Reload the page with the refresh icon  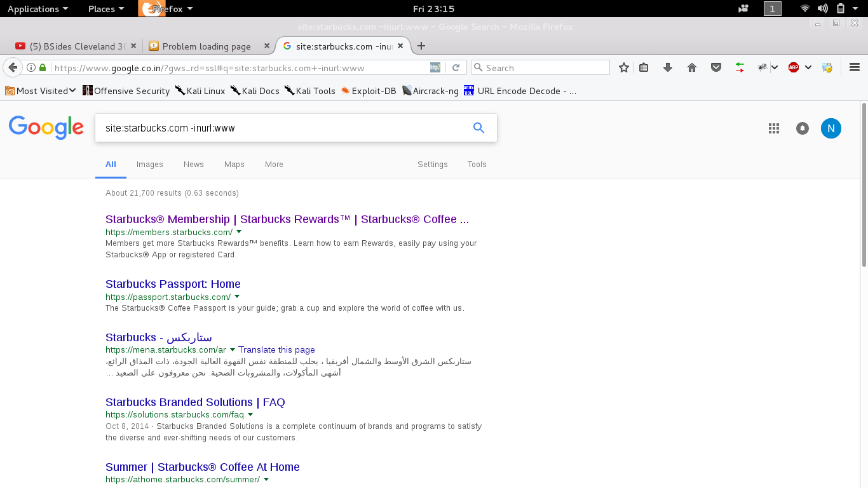456,67
